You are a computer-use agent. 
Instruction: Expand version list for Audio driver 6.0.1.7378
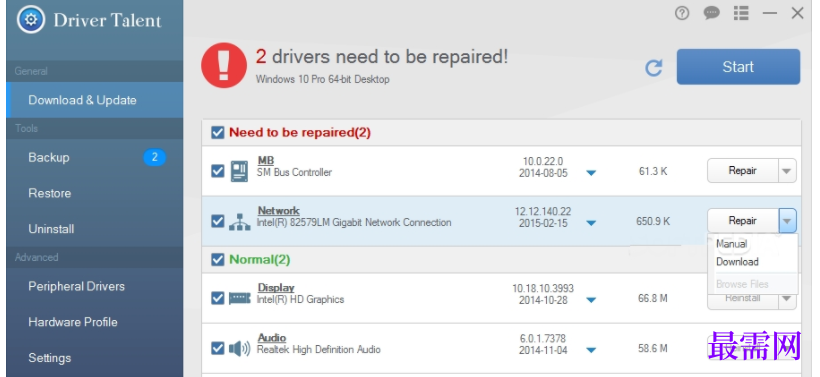pyautogui.click(x=591, y=350)
